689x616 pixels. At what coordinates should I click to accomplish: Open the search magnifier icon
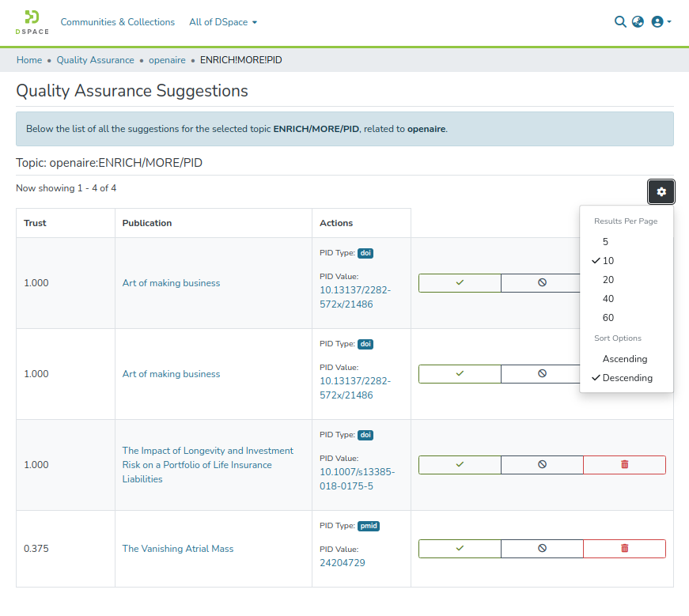coord(620,22)
